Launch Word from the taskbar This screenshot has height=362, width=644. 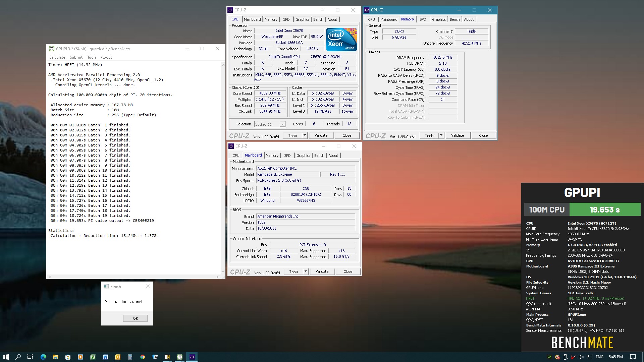tap(105, 357)
